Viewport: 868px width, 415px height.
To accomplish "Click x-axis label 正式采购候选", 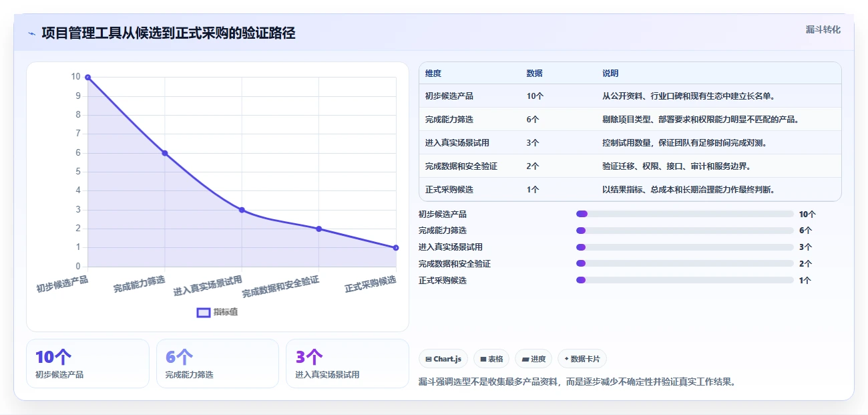I will 371,284.
